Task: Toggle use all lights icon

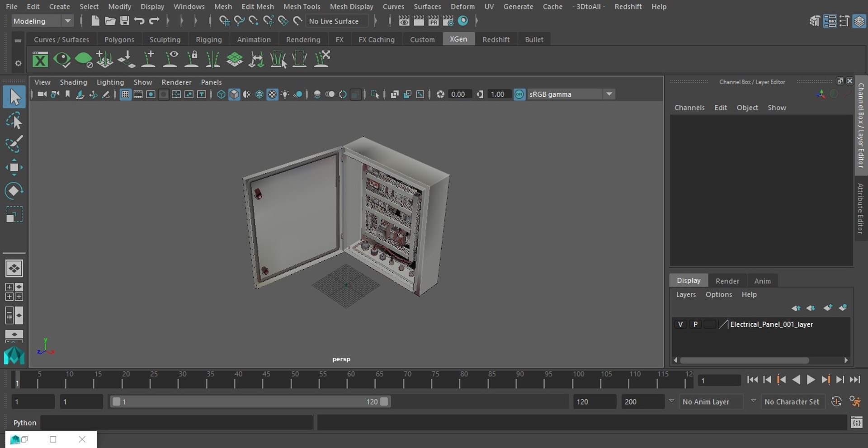Action: point(285,94)
